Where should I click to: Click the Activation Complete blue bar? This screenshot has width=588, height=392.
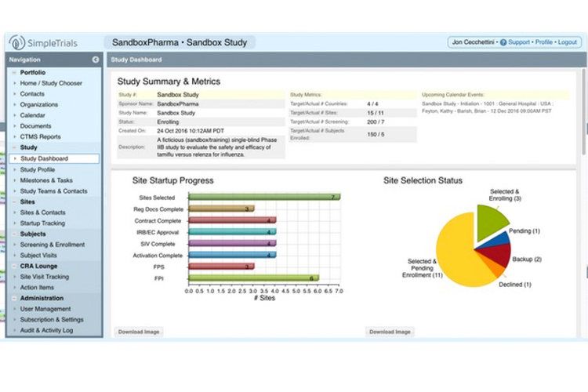point(232,255)
